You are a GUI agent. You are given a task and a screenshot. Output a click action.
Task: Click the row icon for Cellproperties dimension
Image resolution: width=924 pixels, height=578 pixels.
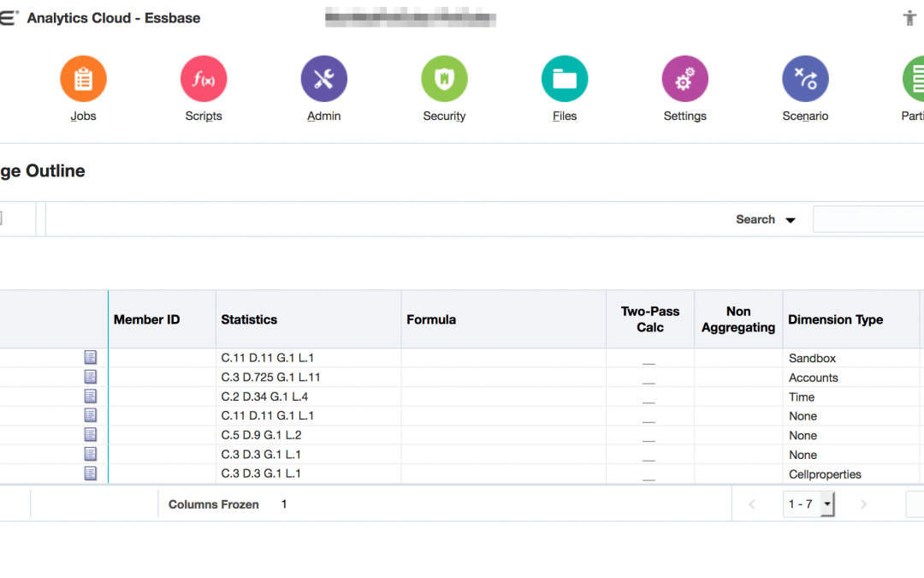[x=90, y=473]
